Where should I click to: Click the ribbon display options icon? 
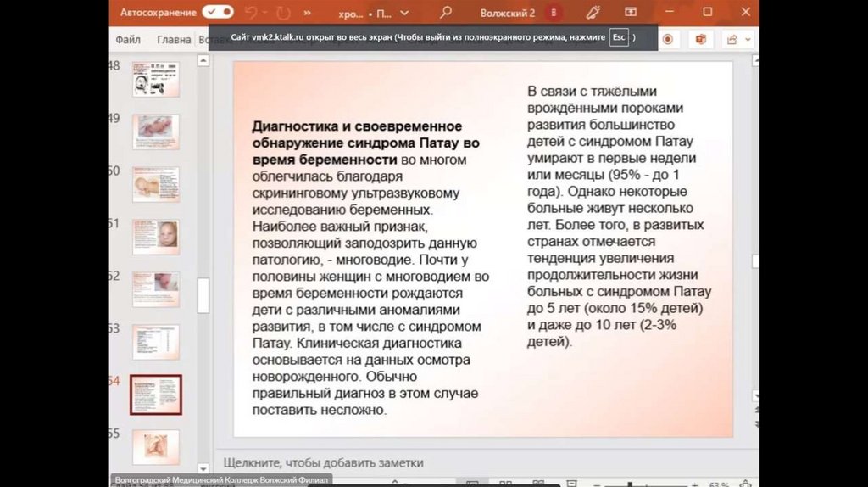(631, 13)
